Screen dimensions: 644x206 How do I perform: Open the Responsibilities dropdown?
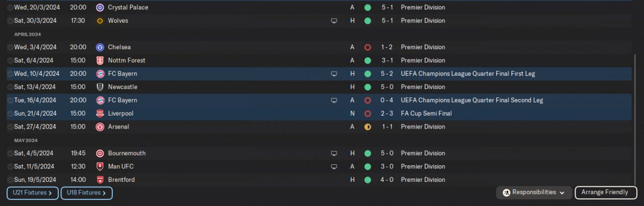(x=534, y=192)
